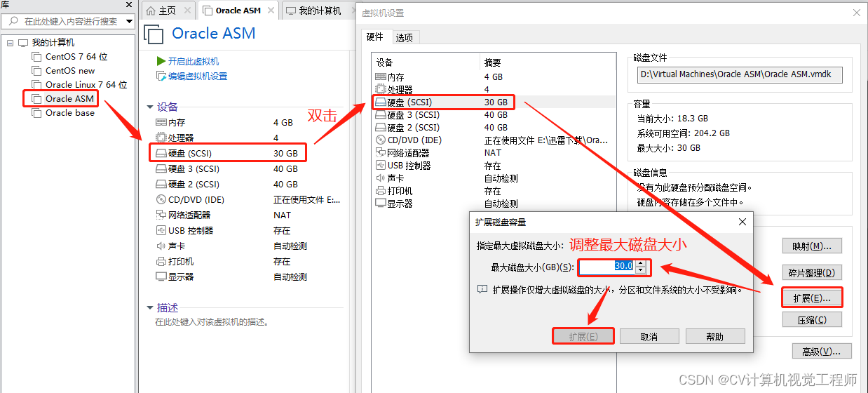Close the Oracle ASM tab
The height and width of the screenshot is (393, 868).
[x=271, y=11]
